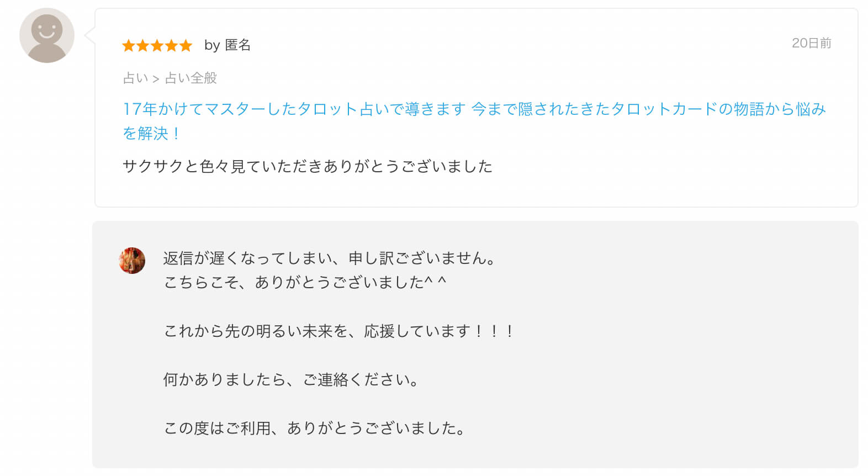Click the reply line 何かありましたら、ご連絡ください
This screenshot has width=868, height=476.
pyautogui.click(x=291, y=379)
